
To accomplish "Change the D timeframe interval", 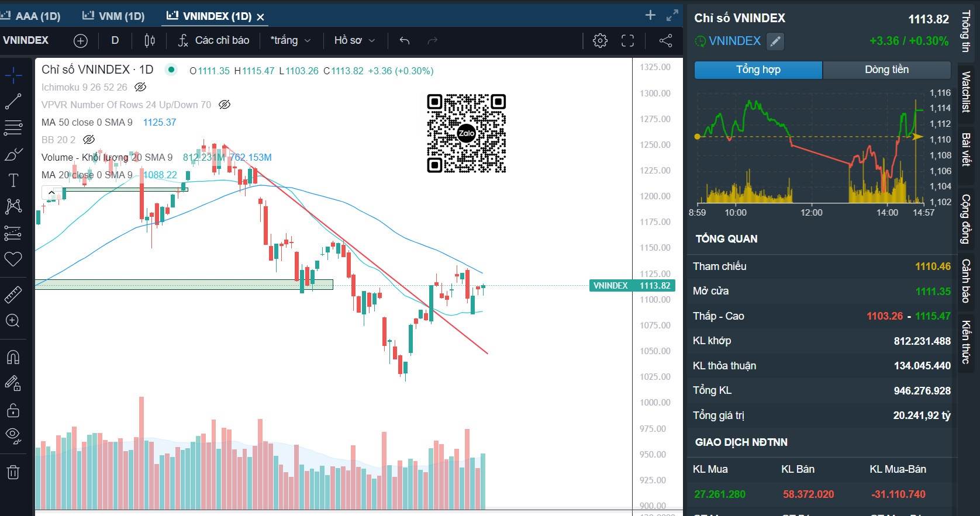I will pos(115,40).
